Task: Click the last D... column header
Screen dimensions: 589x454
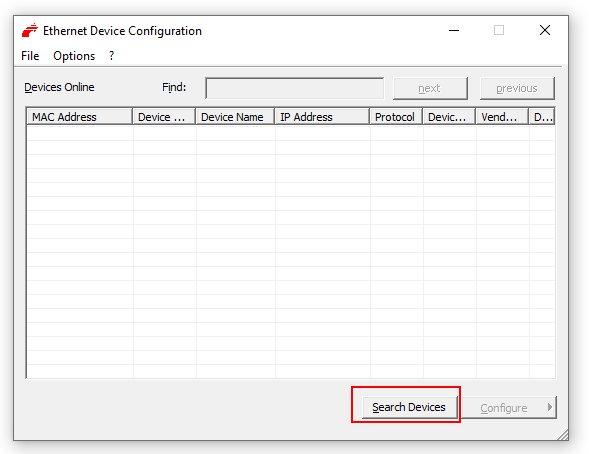Action: [542, 117]
